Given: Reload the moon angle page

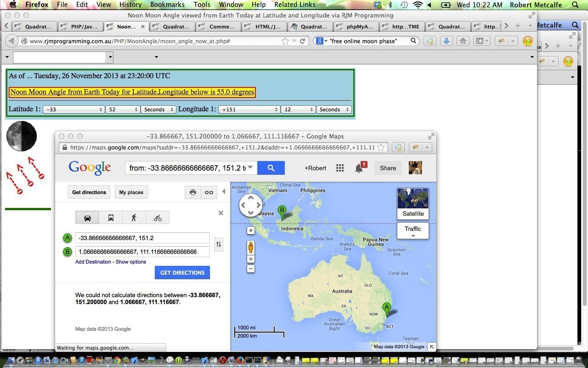Looking at the screenshot, I should tap(302, 41).
